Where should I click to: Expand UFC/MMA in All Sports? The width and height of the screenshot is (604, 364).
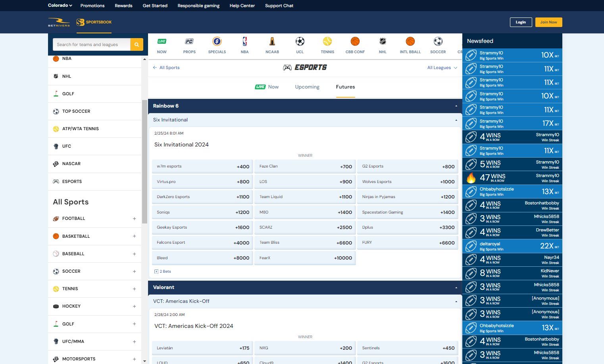[x=134, y=341]
